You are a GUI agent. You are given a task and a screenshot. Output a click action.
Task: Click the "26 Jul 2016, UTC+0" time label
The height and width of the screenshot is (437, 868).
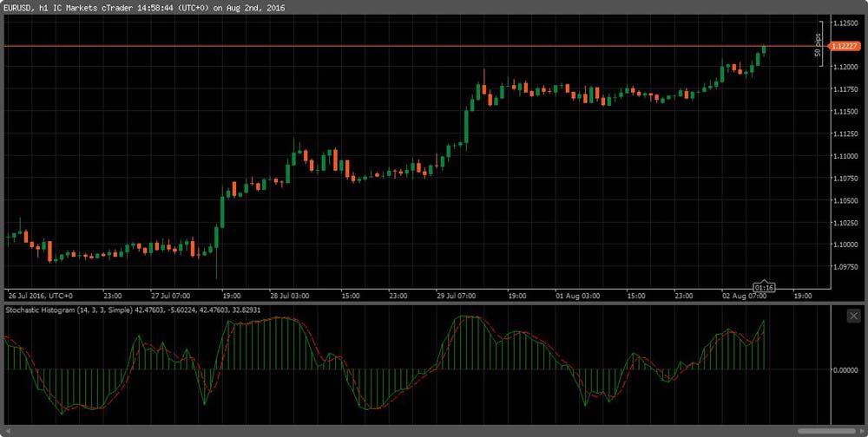(x=41, y=296)
